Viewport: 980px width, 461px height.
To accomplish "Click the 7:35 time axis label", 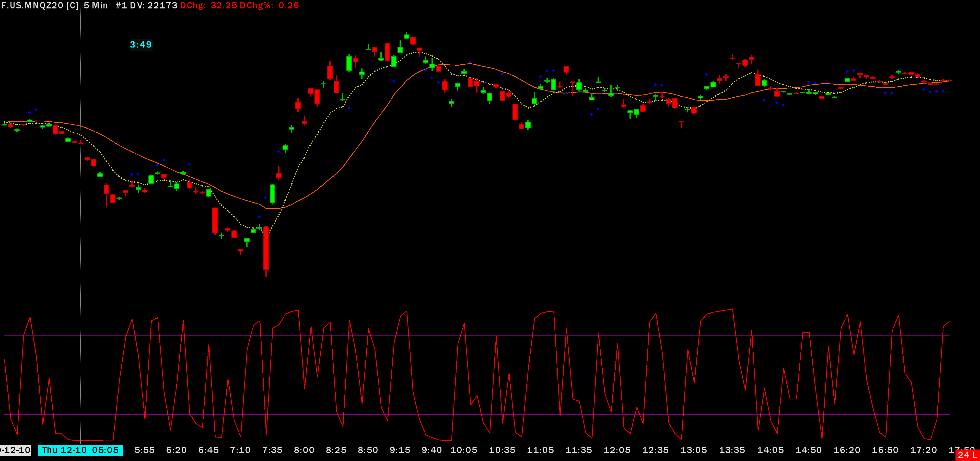I will coord(272,450).
